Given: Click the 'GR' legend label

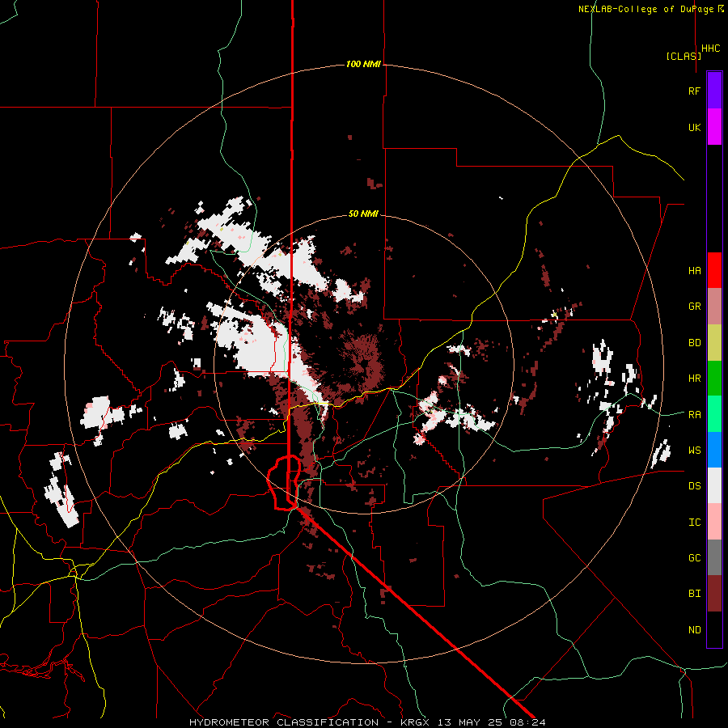Looking at the screenshot, I should tap(694, 307).
